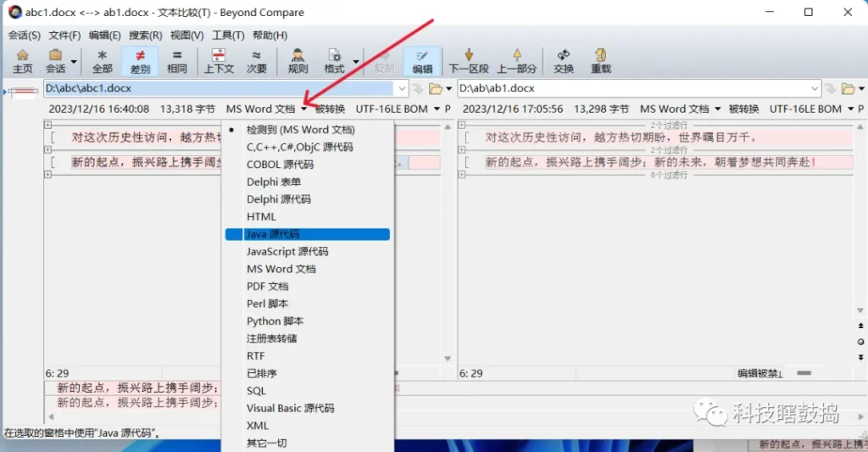The width and height of the screenshot is (868, 452).
Task: Click the 主页 (Home) toolbar icon
Action: [x=23, y=61]
